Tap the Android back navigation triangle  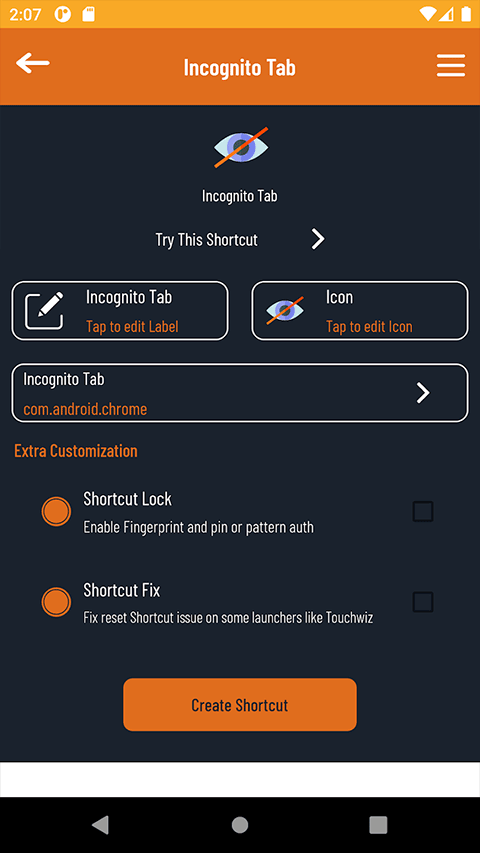coord(101,825)
